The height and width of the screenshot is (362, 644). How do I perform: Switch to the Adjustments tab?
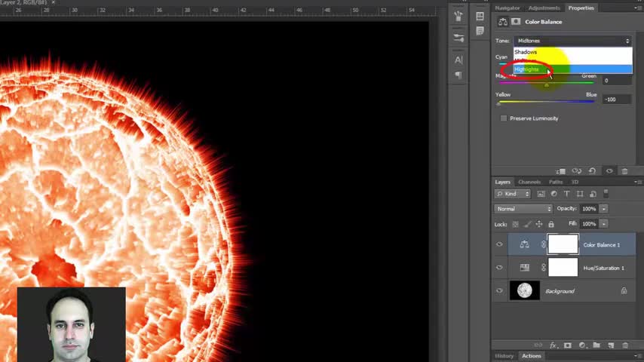click(x=544, y=8)
